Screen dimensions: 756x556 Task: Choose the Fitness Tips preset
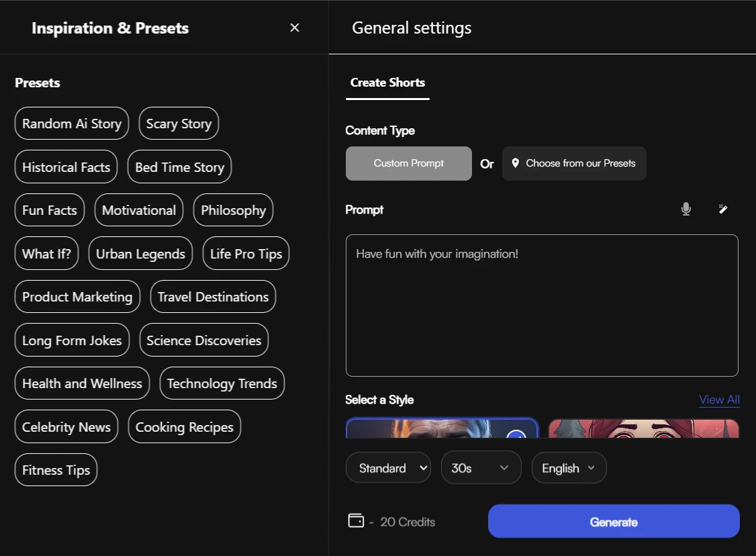(x=56, y=470)
